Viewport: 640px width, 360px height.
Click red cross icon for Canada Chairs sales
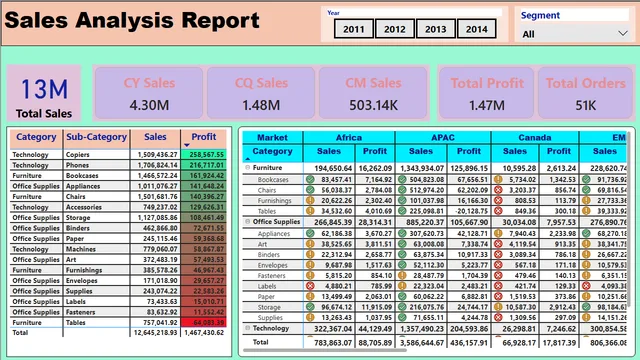(x=498, y=190)
